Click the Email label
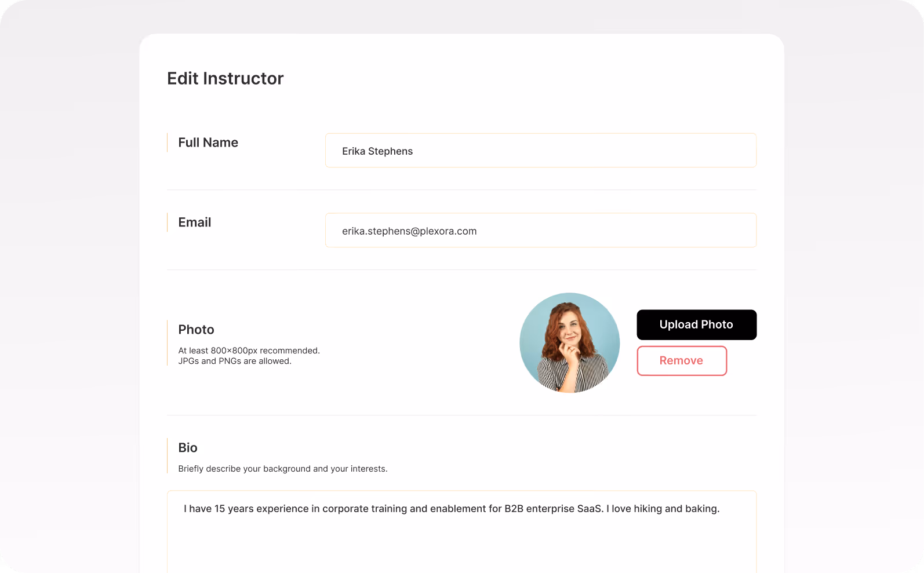The height and width of the screenshot is (573, 924). 195,222
